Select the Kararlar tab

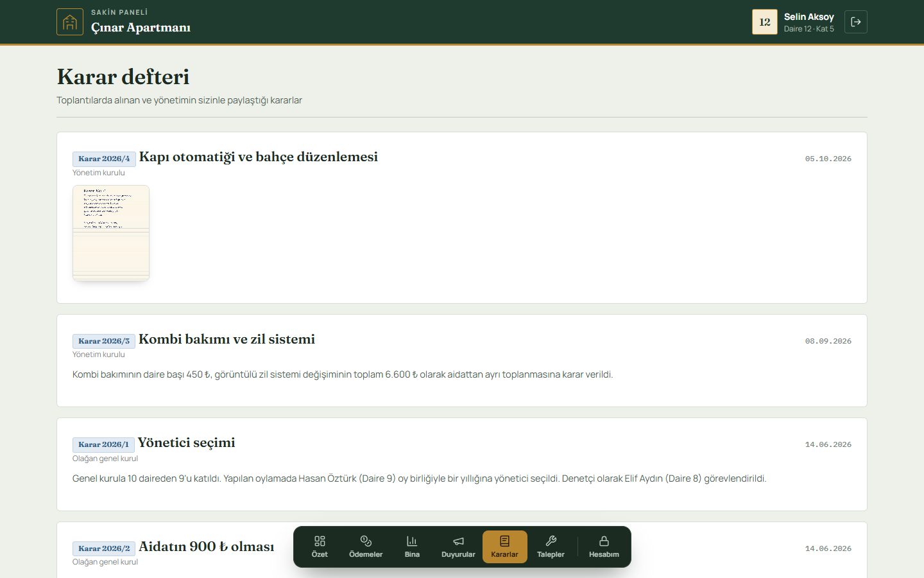[x=505, y=547]
